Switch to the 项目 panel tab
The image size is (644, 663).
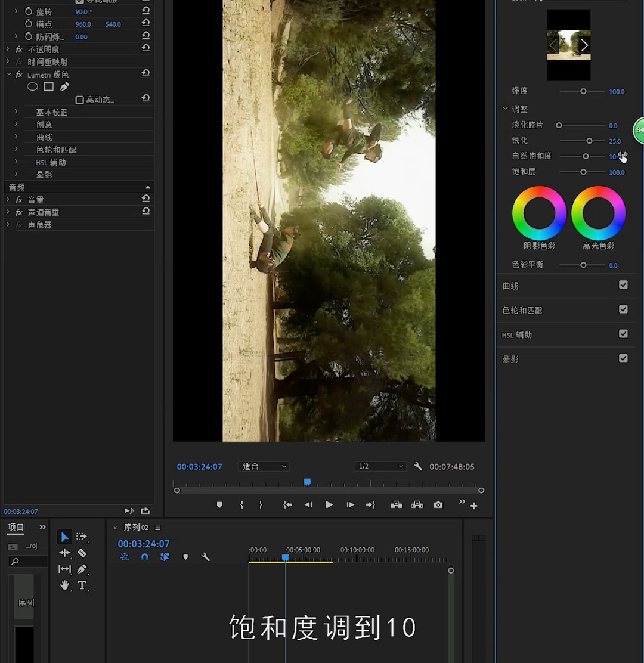point(14,527)
